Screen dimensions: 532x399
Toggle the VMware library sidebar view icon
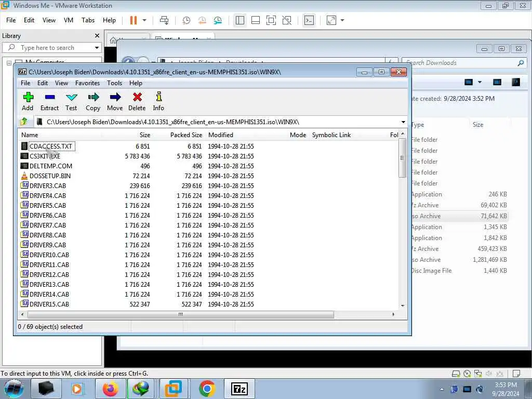[240, 20]
